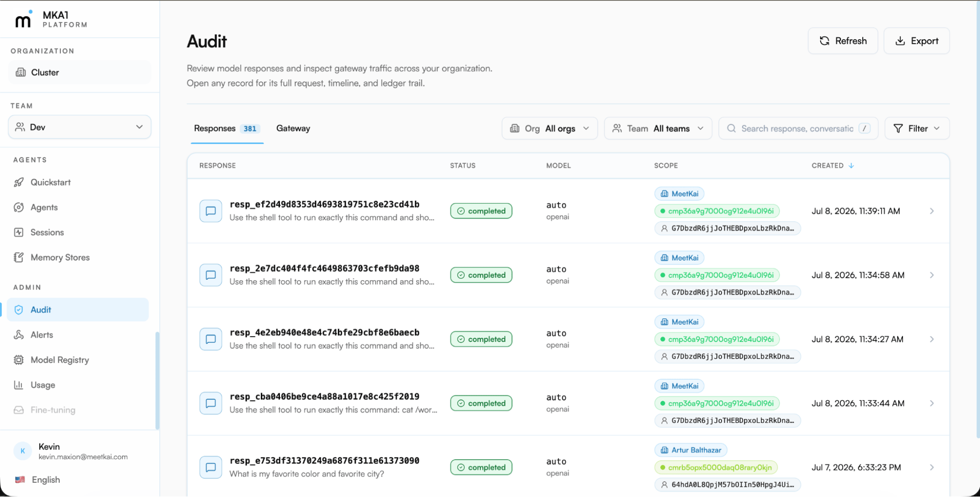Image resolution: width=980 pixels, height=497 pixels.
Task: Switch to the Gateway tab
Action: (x=293, y=129)
